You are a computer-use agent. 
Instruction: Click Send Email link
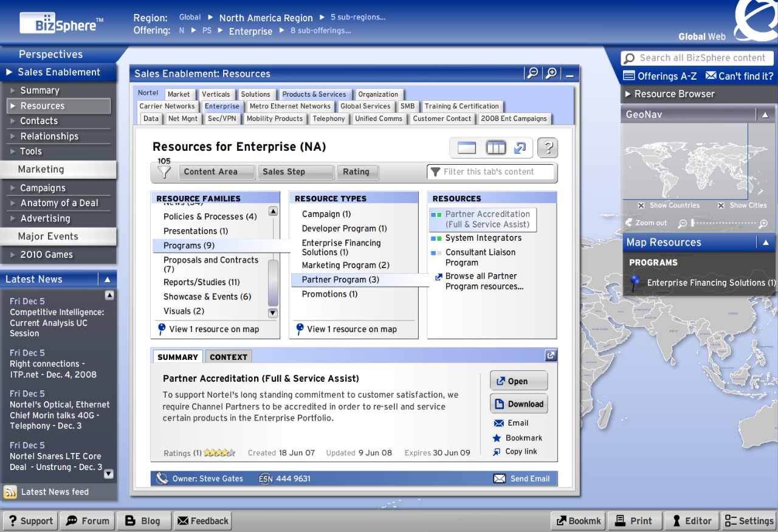tap(523, 478)
